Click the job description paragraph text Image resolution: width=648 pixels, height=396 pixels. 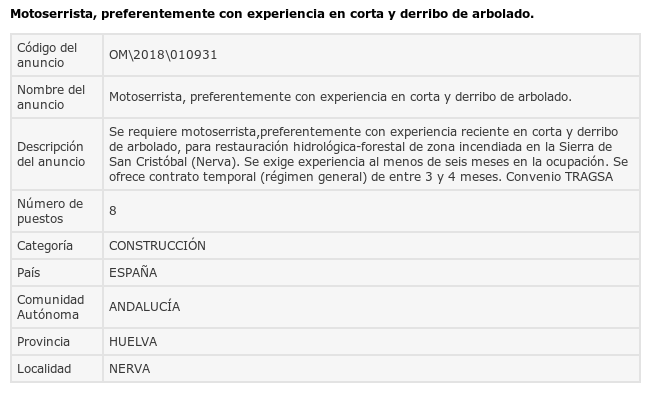click(x=368, y=154)
